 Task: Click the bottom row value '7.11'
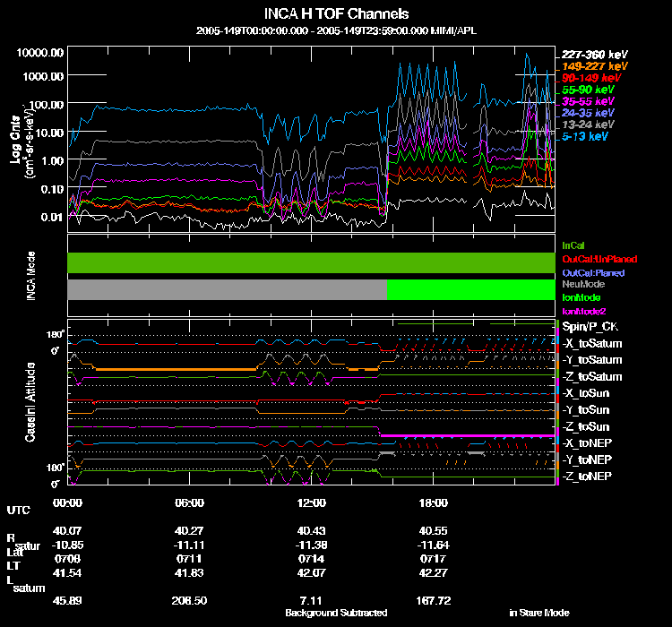point(311,600)
